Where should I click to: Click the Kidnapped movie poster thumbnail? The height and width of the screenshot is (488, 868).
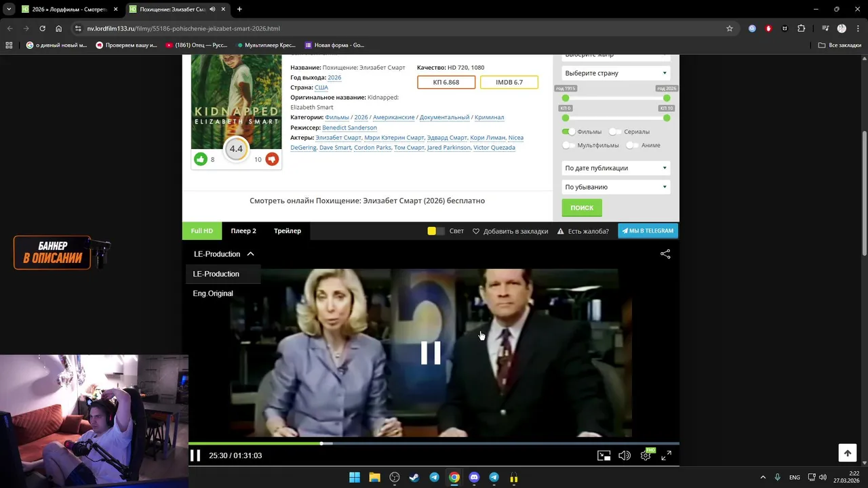(236, 102)
